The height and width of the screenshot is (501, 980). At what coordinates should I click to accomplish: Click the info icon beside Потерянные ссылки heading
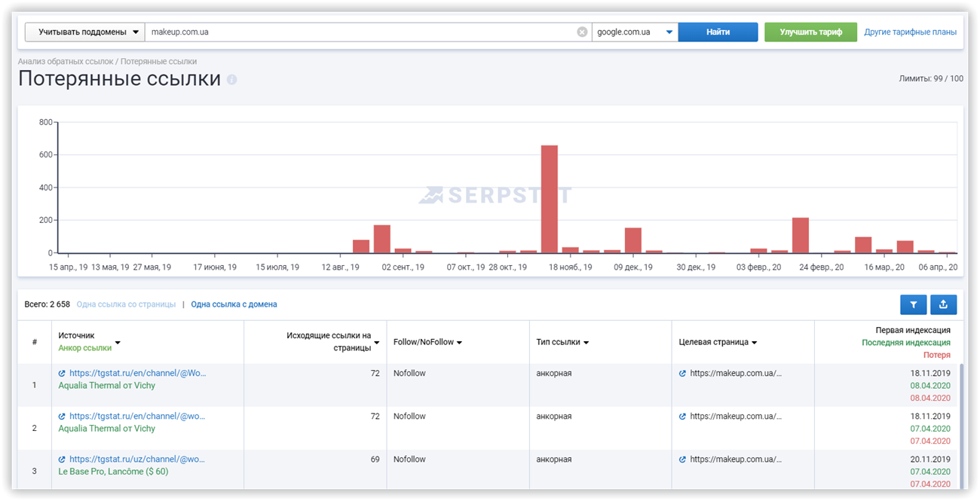click(232, 80)
